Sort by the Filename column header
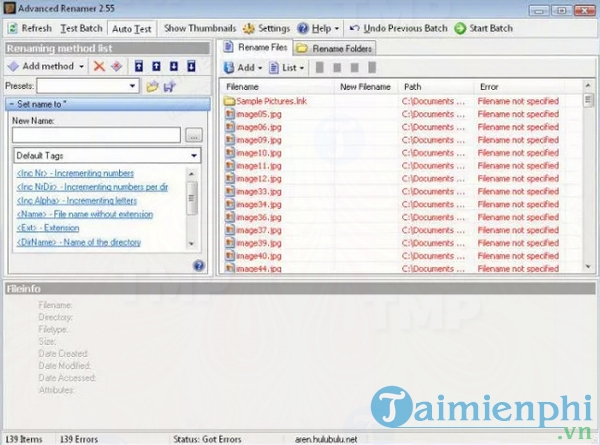The width and height of the screenshot is (600, 445). click(x=278, y=87)
